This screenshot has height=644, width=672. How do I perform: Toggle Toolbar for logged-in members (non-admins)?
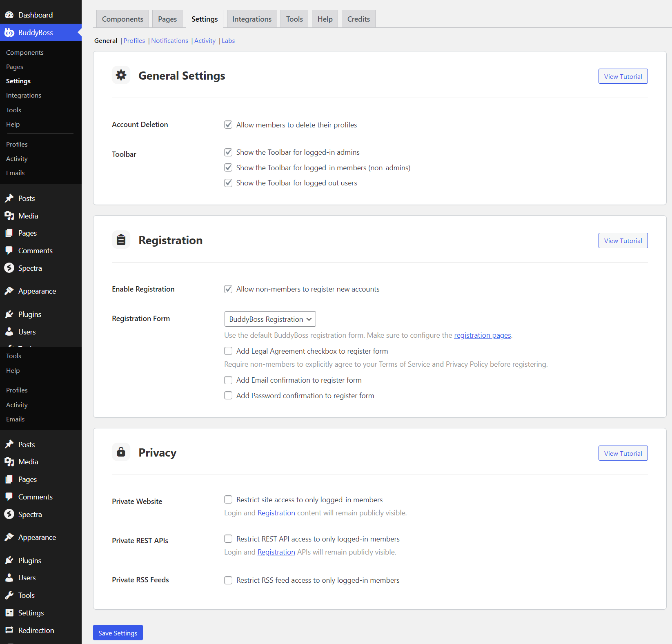point(228,168)
